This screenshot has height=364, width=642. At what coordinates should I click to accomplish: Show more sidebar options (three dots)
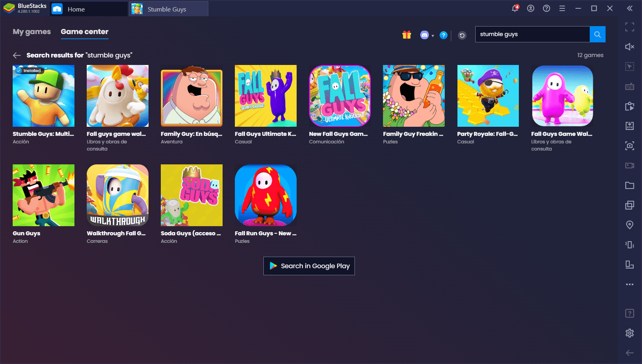pyautogui.click(x=630, y=284)
